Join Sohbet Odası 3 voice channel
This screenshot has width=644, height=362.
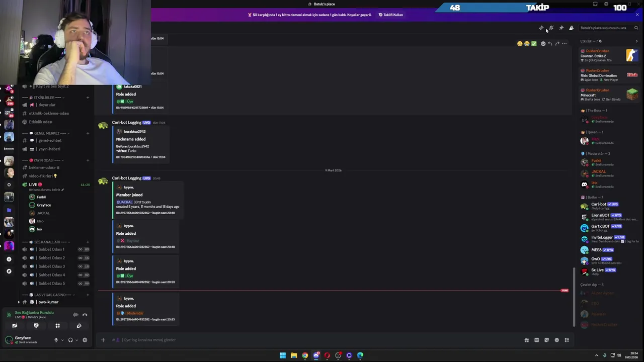tap(55, 266)
